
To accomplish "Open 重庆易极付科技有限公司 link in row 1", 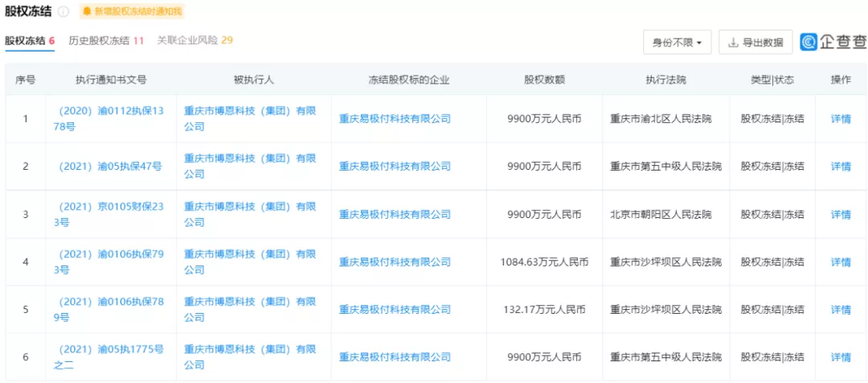I will (395, 118).
